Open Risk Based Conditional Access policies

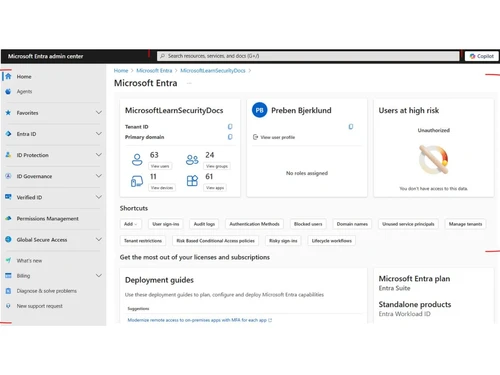[x=215, y=241]
